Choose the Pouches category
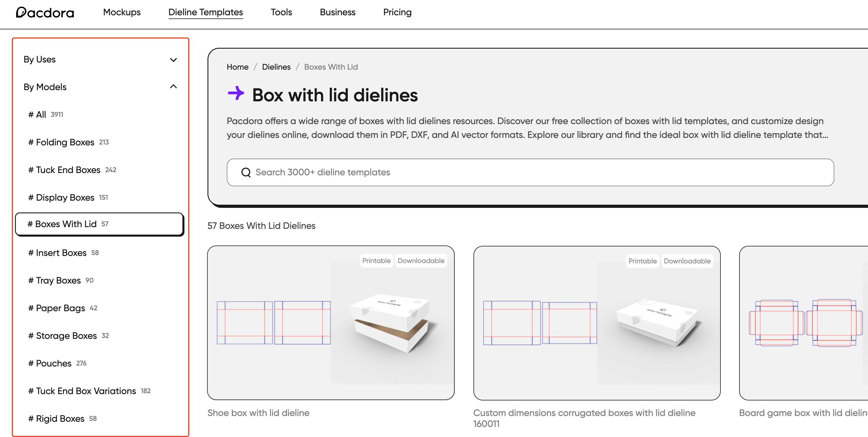Image resolution: width=868 pixels, height=437 pixels. (x=58, y=363)
